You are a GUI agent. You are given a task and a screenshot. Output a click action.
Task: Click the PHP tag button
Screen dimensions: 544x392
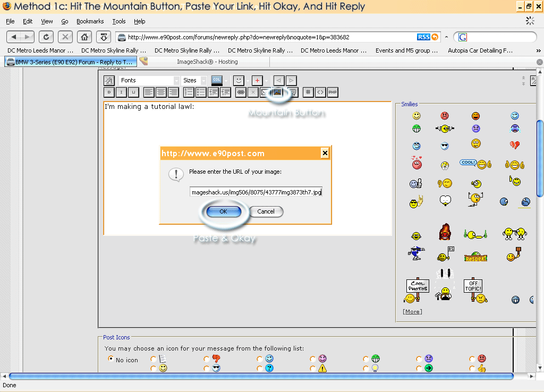(x=333, y=92)
